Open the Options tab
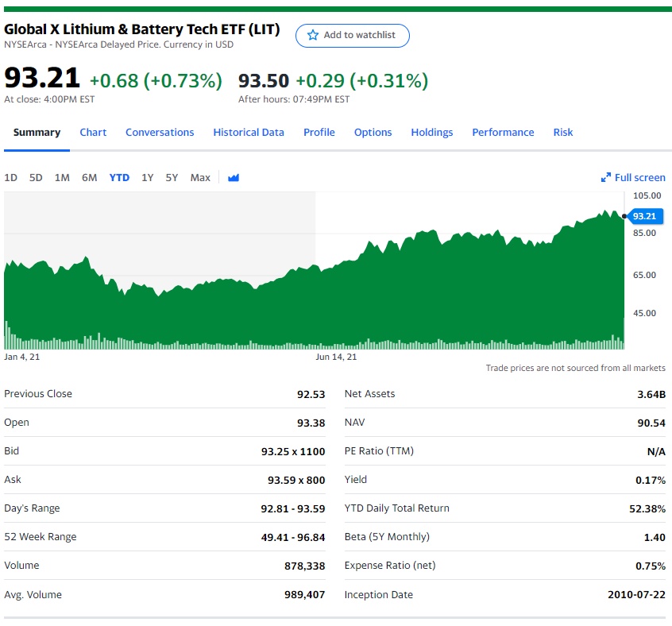The width and height of the screenshot is (672, 626). [x=373, y=133]
